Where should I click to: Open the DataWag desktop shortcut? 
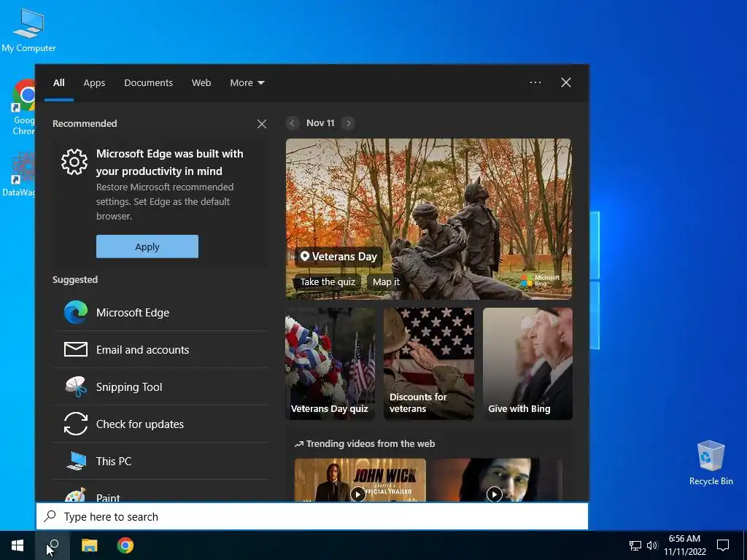[x=19, y=174]
